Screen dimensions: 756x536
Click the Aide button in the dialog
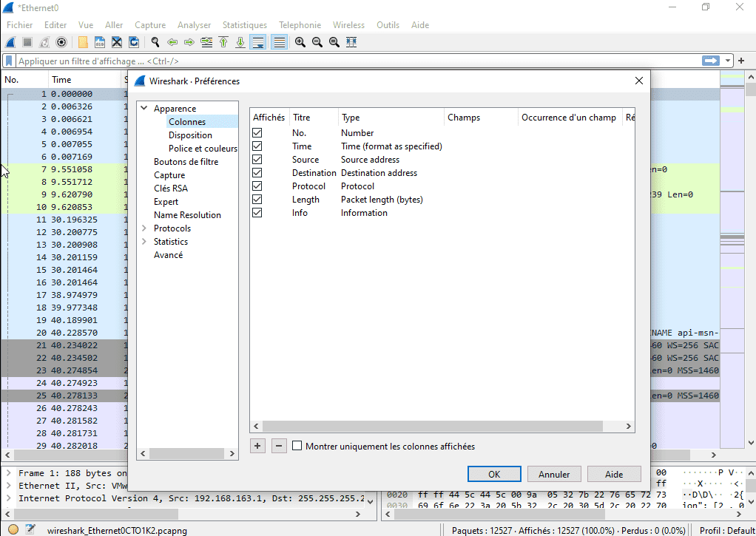pos(614,474)
